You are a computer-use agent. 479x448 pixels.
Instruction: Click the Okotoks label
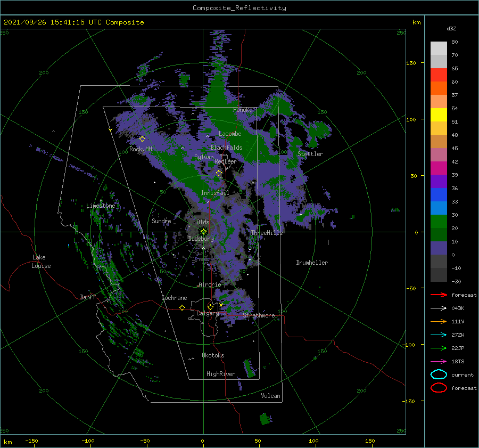pyautogui.click(x=213, y=355)
